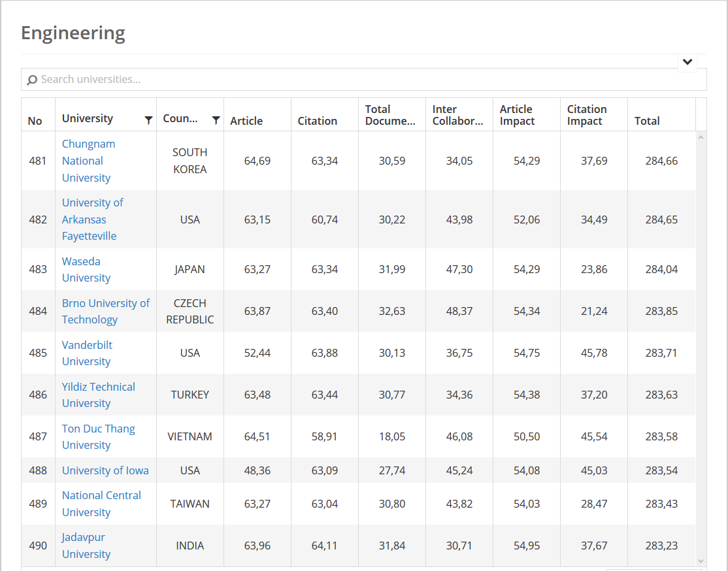Screen dimensions: 728x571
Task: Select the total value 283,58
Action: [661, 436]
